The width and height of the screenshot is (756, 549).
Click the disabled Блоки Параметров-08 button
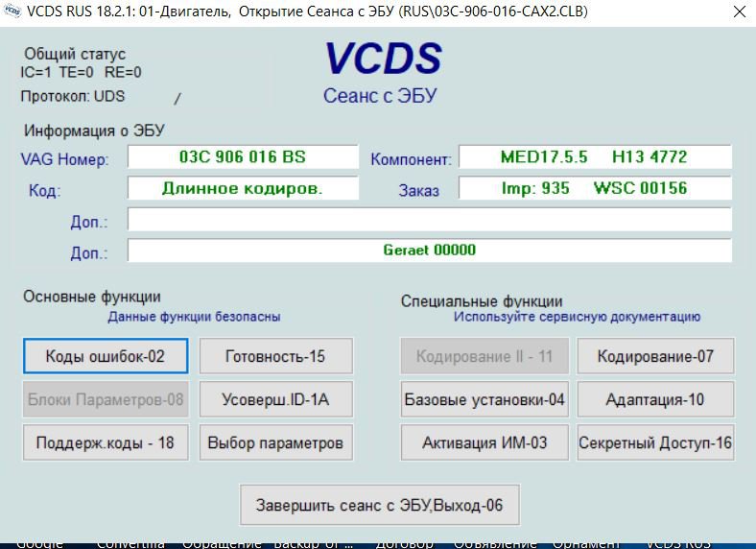click(x=106, y=399)
